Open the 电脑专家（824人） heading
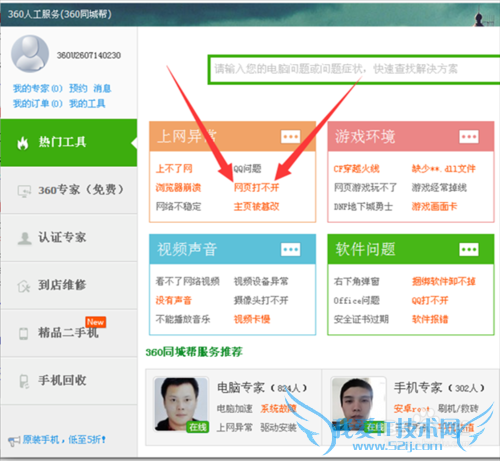The width and height of the screenshot is (500, 461). coord(262,388)
